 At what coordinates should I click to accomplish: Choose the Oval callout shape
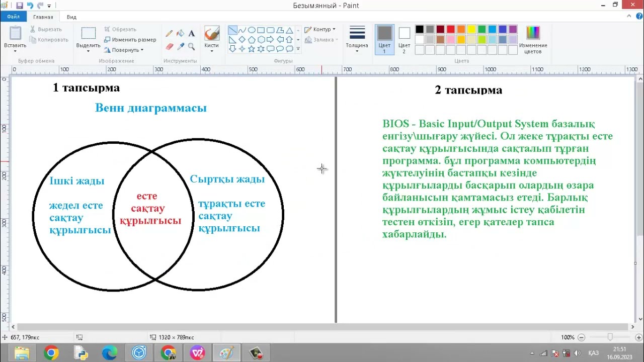pos(280,49)
